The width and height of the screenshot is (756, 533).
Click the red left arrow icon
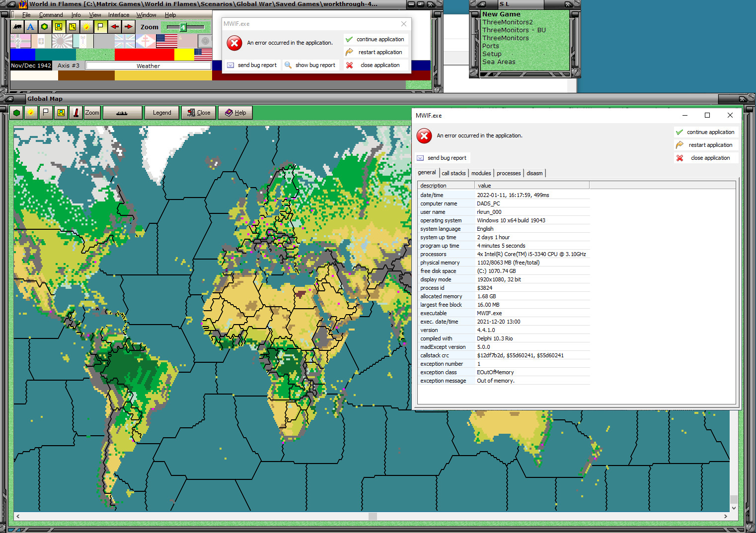click(x=115, y=27)
